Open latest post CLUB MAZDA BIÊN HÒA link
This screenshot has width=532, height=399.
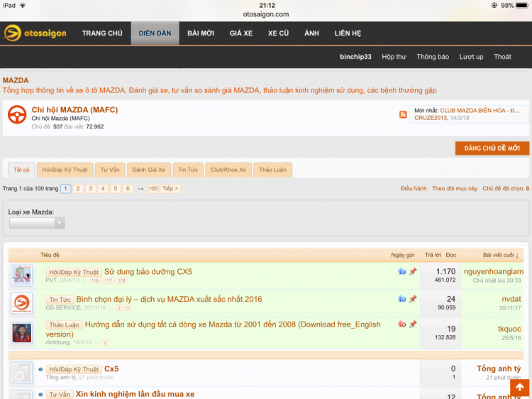pos(480,111)
